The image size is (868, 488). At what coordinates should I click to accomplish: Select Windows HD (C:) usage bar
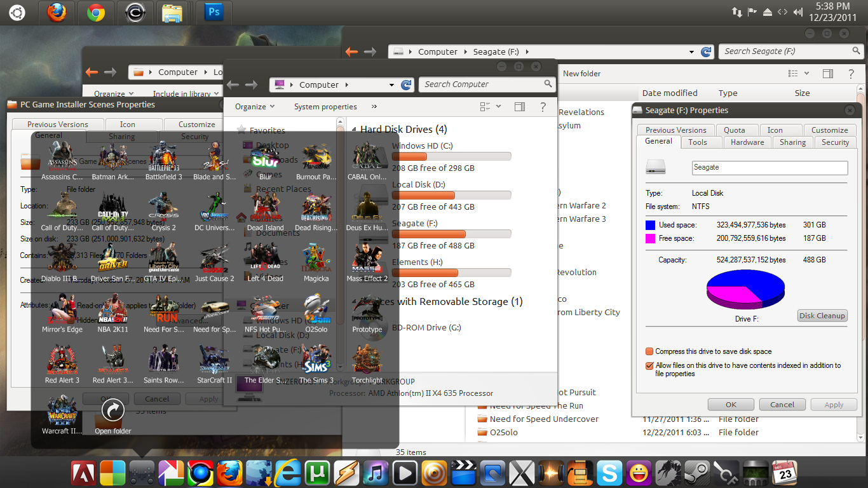point(452,157)
